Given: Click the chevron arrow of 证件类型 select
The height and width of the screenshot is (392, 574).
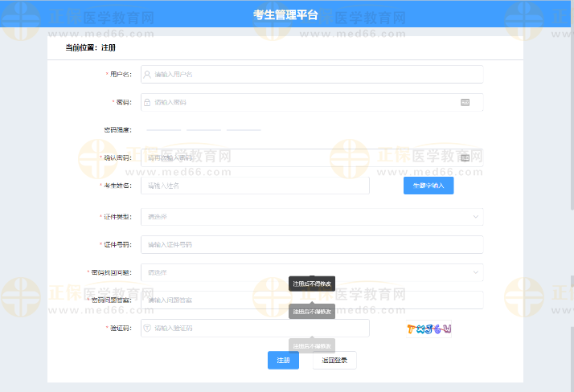Looking at the screenshot, I should (x=474, y=217).
